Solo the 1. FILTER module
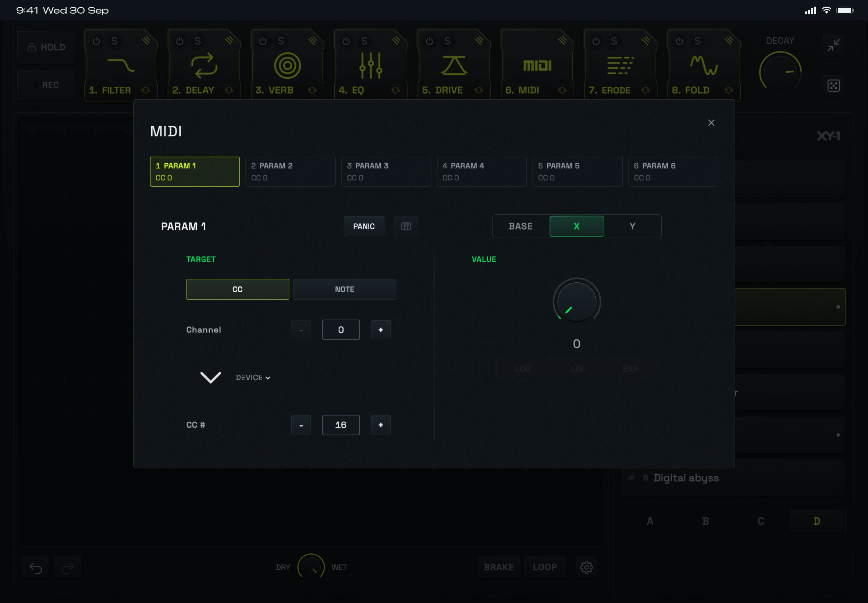This screenshot has width=868, height=603. click(x=114, y=41)
